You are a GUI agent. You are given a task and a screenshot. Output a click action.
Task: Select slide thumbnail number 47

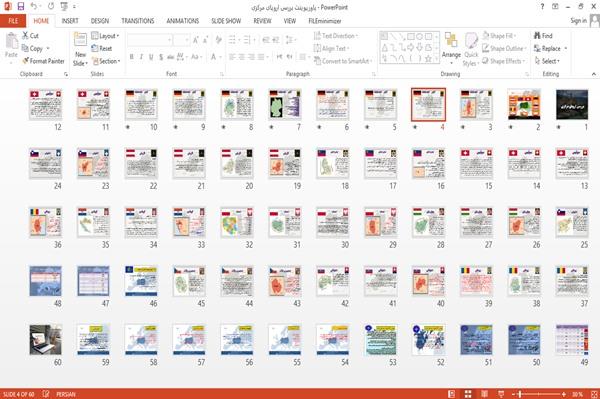(x=93, y=281)
